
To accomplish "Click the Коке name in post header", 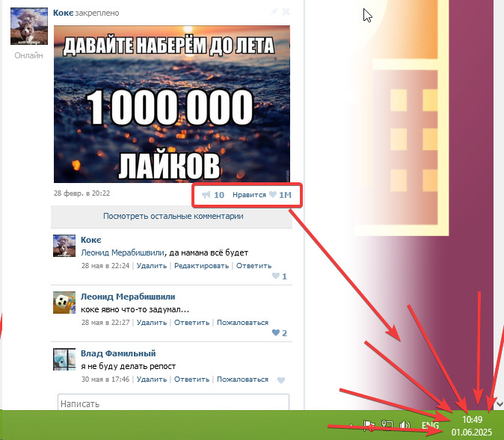I will tap(63, 13).
